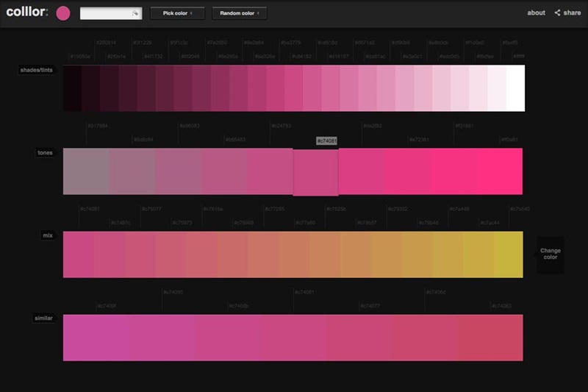Click the mix row label
Screen dimensions: 588x392
[x=48, y=236]
